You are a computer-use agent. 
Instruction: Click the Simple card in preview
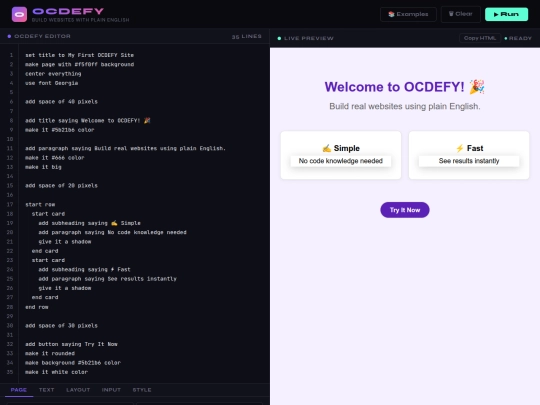pos(341,155)
